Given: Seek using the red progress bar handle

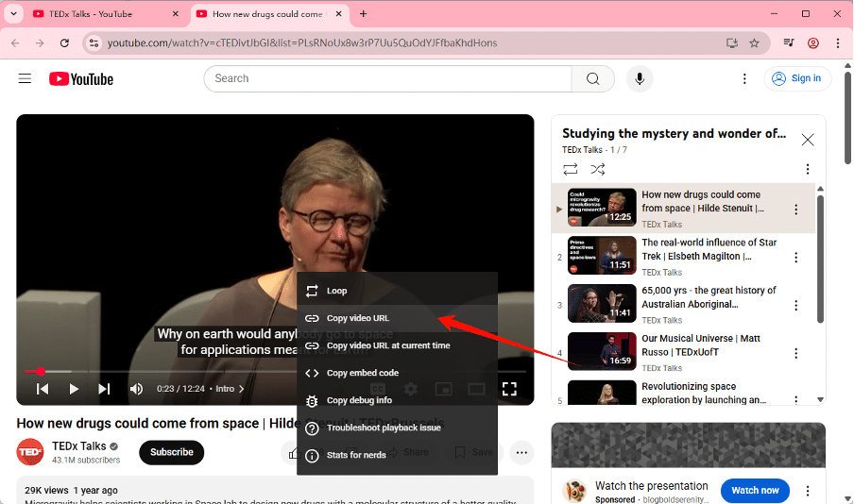Looking at the screenshot, I should (x=41, y=371).
